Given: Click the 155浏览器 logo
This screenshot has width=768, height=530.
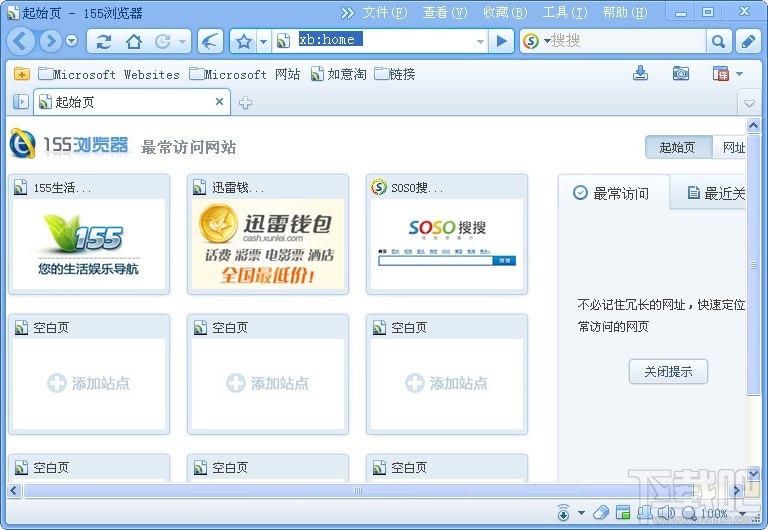Looking at the screenshot, I should tap(69, 144).
